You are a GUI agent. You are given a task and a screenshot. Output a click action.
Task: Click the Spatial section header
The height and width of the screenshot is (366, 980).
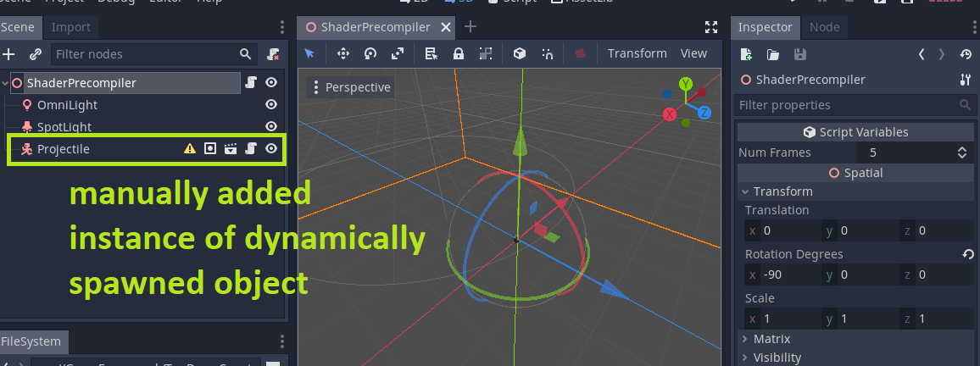click(x=855, y=173)
